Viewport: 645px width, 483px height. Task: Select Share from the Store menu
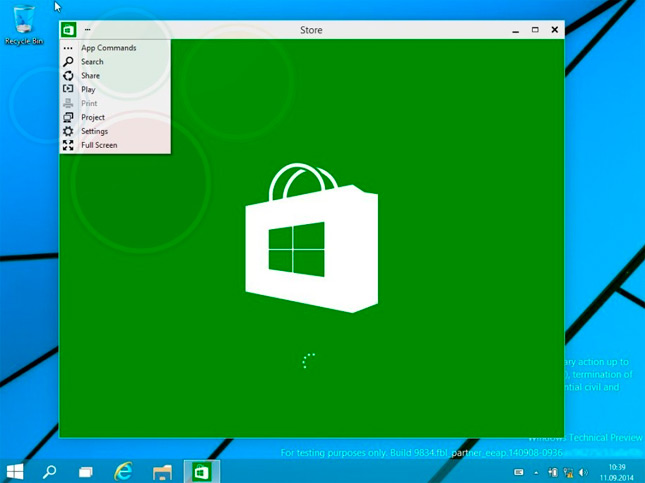115,76
